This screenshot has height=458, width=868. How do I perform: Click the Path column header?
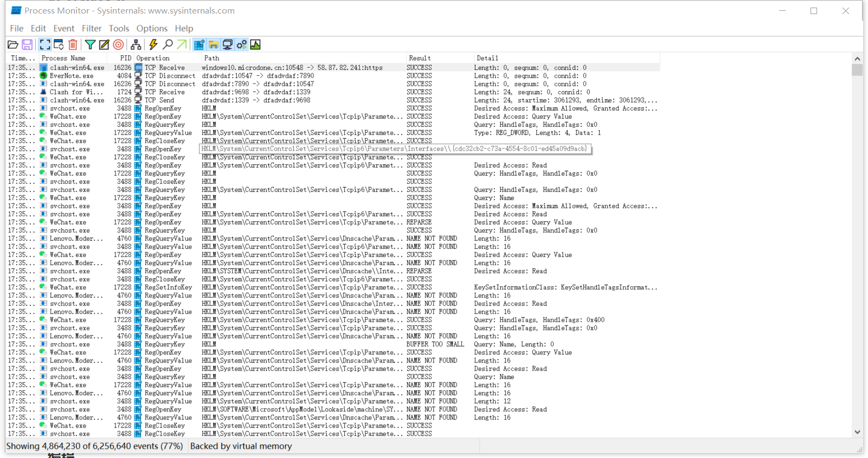coord(303,58)
